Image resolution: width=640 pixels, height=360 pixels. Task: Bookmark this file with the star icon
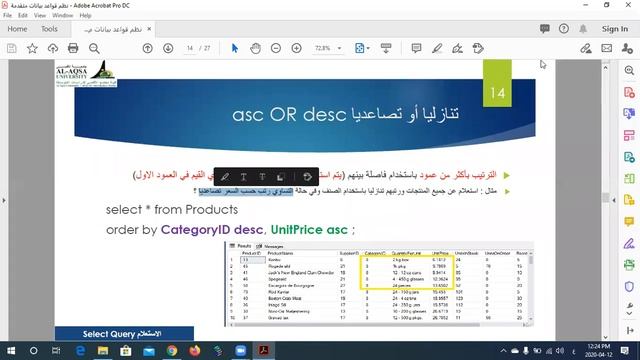[x=32, y=49]
